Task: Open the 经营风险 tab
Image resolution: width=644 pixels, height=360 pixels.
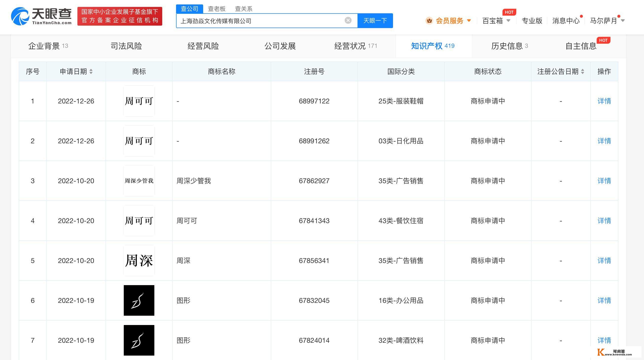Action: click(x=203, y=46)
